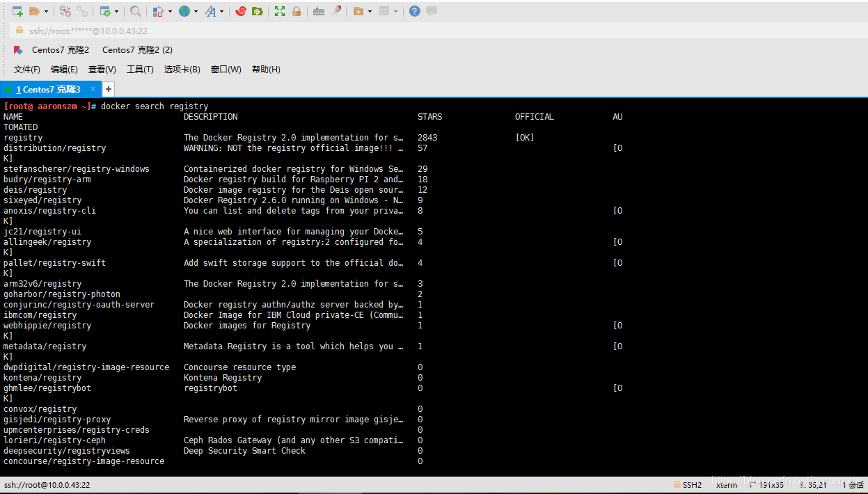Viewport: 868px width, 494px height.
Task: Click the Disconnect toolbar icon
Action: pos(65,11)
